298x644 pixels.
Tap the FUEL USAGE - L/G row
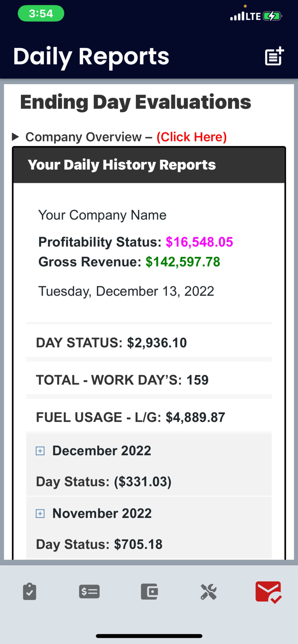click(x=131, y=417)
